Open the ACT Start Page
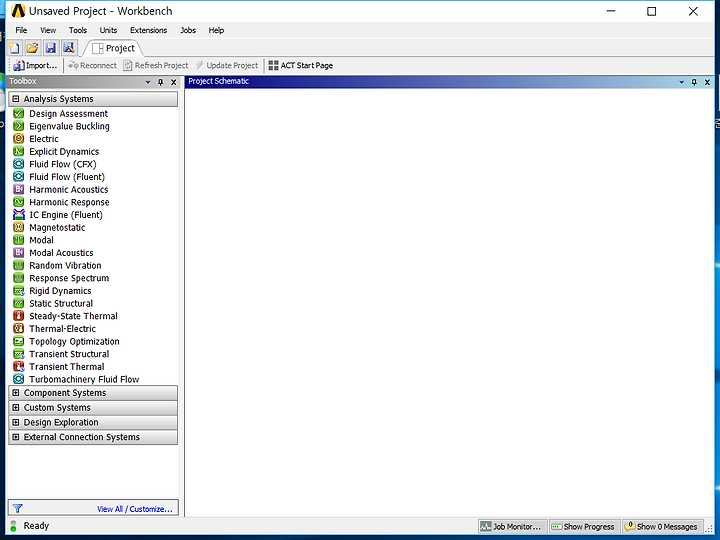Viewport: 720px width, 540px height. click(301, 66)
